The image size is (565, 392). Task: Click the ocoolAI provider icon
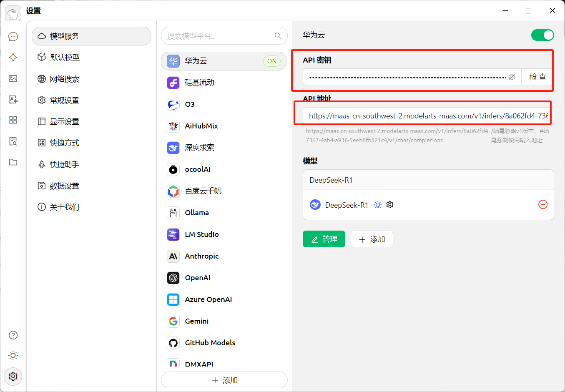click(x=173, y=169)
